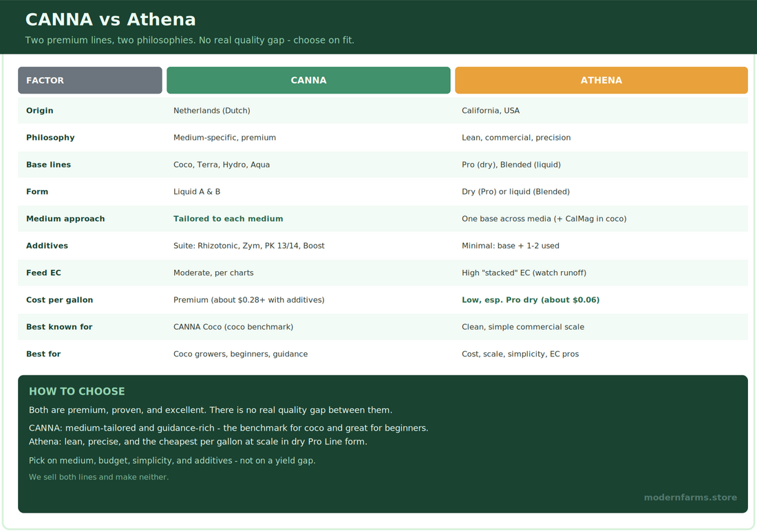Screen dimensions: 757x532
Task: Click the 'CANNA Coco (coco benchmark)' cell
Action: (233, 327)
